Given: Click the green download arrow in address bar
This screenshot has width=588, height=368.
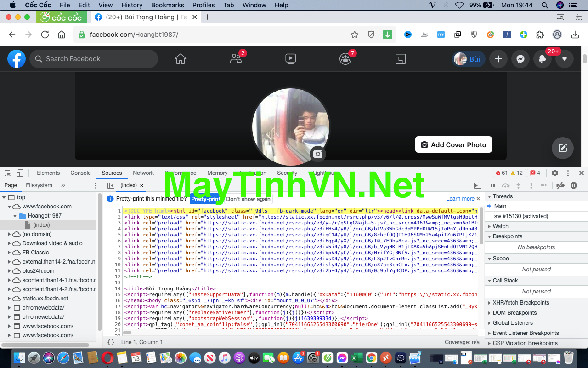Looking at the screenshot, I should point(388,34).
